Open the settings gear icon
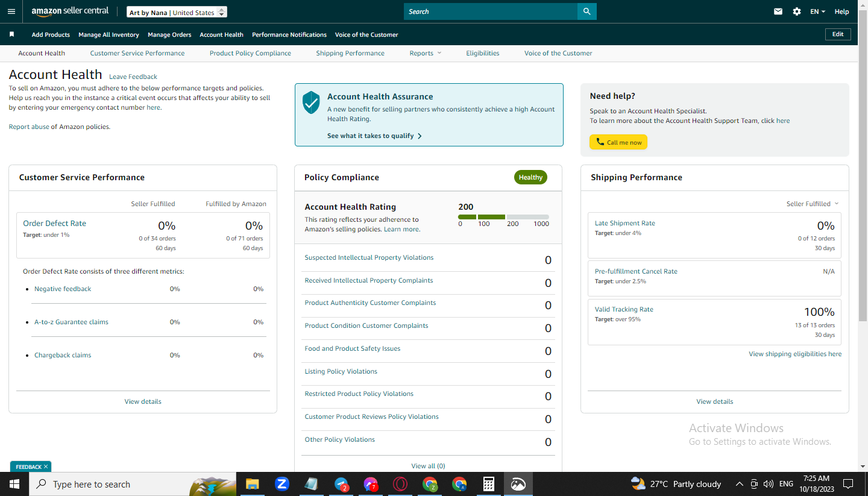The height and width of the screenshot is (496, 868). [797, 11]
